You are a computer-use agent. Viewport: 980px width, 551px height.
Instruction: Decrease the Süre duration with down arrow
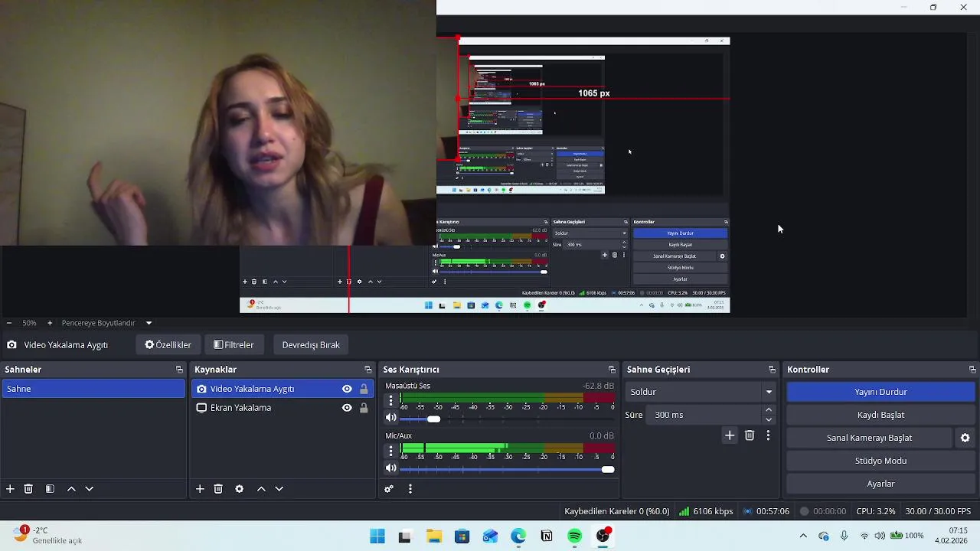(x=769, y=419)
